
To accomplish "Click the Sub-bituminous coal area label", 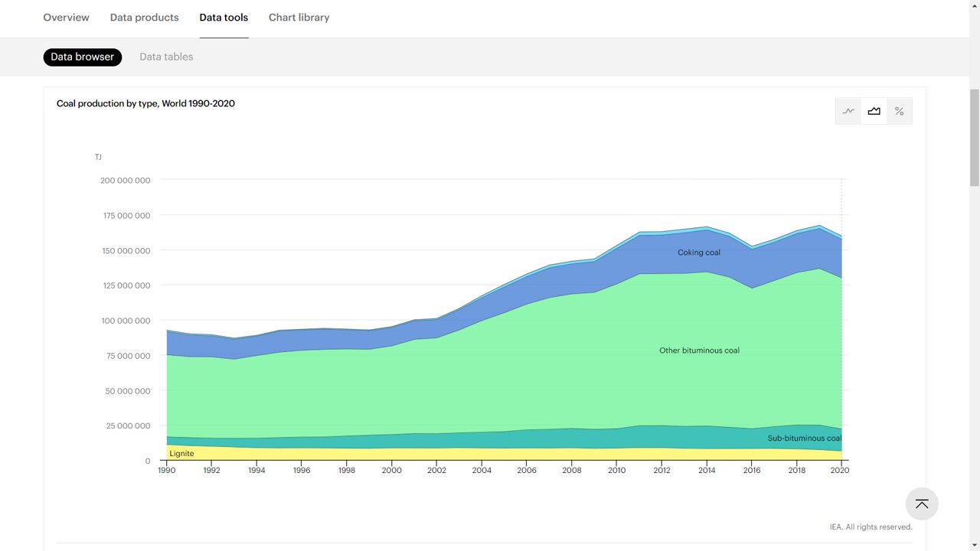I will coord(804,439).
